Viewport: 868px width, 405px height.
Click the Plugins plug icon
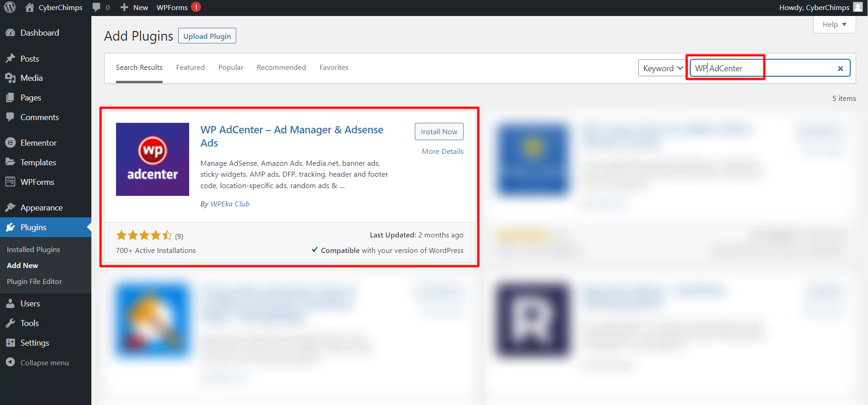10,227
